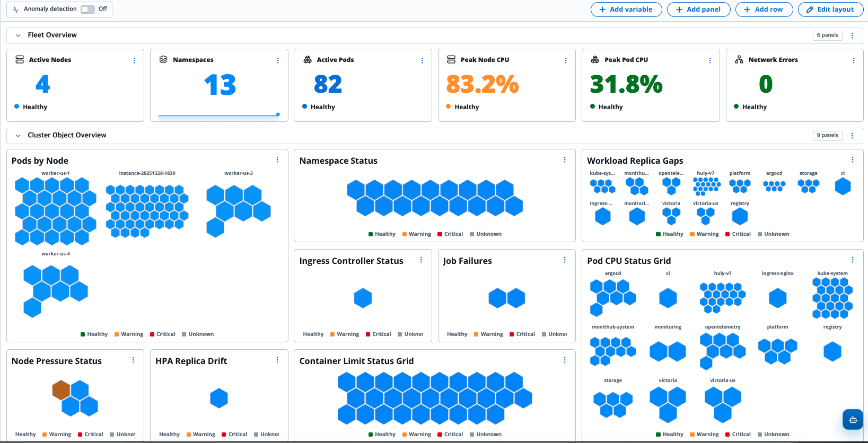The width and height of the screenshot is (868, 443).
Task: Click the Namespaces layers icon
Action: (x=163, y=59)
